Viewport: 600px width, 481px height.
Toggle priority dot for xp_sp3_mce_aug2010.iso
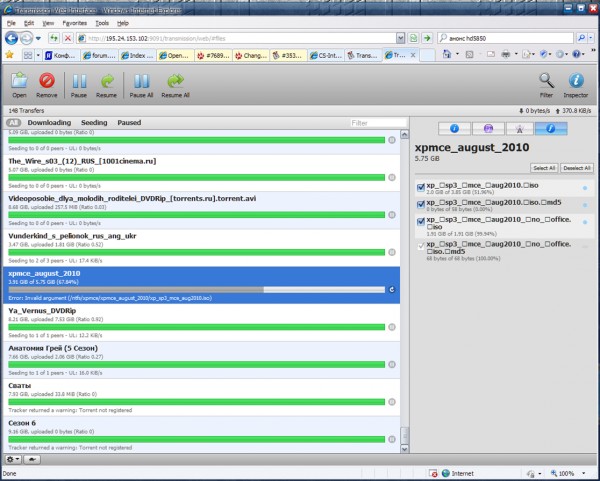coord(585,188)
